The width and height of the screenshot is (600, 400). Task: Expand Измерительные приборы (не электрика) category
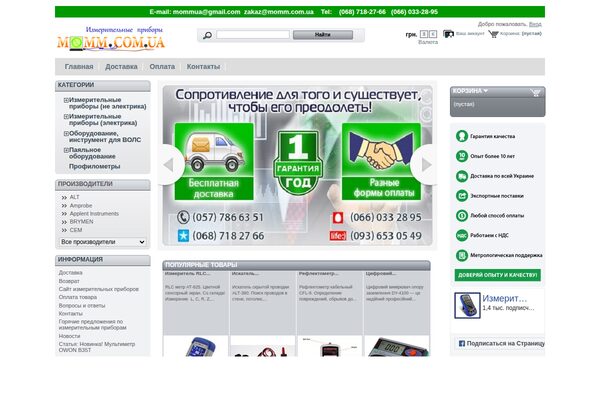[66, 100]
